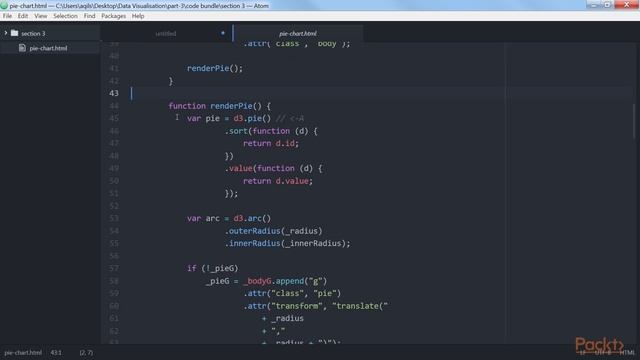Select section 3 folder name in tree
640x360 pixels.
[33, 33]
